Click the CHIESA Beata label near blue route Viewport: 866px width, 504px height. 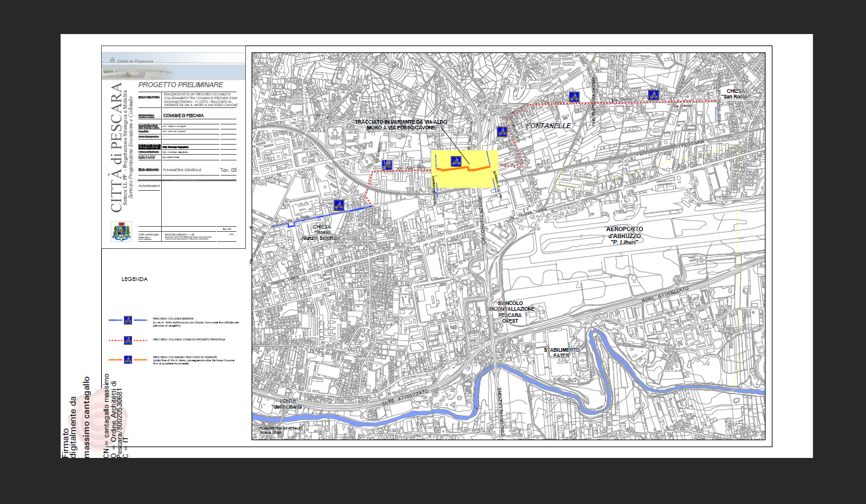[321, 232]
